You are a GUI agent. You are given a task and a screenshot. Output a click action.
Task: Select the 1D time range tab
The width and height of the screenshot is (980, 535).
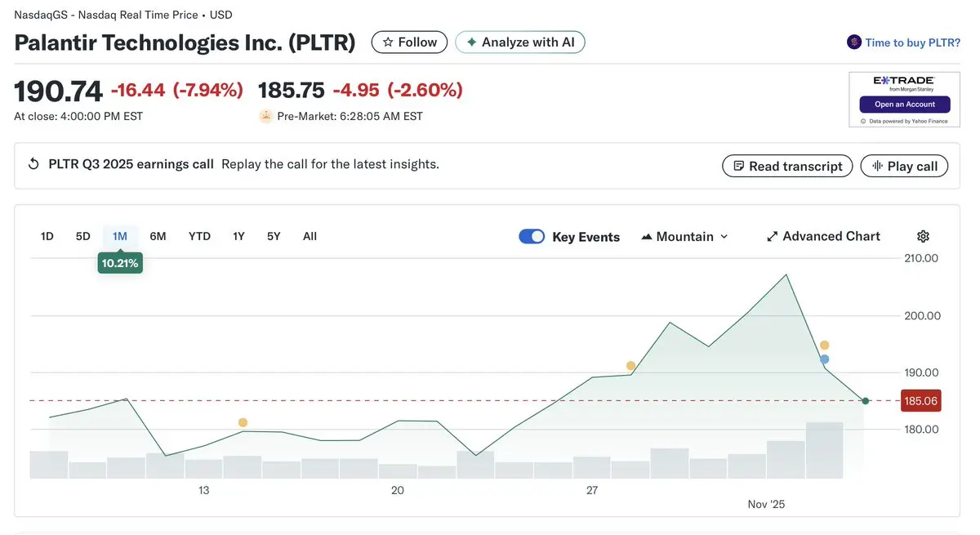(x=47, y=236)
